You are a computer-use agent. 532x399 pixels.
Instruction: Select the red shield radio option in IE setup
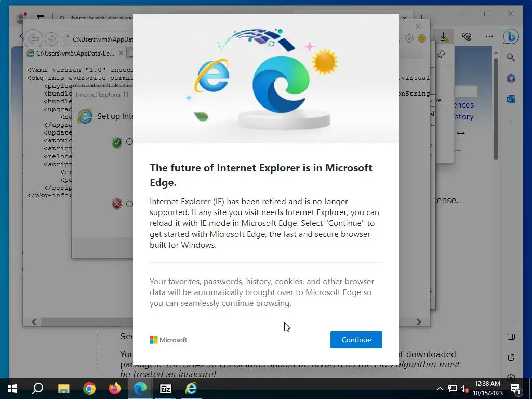129,204
